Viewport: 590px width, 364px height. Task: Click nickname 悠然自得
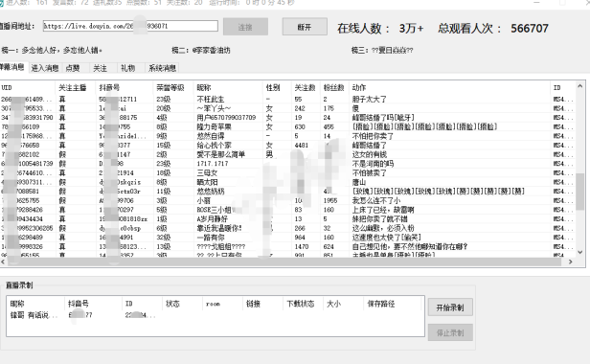(211, 136)
